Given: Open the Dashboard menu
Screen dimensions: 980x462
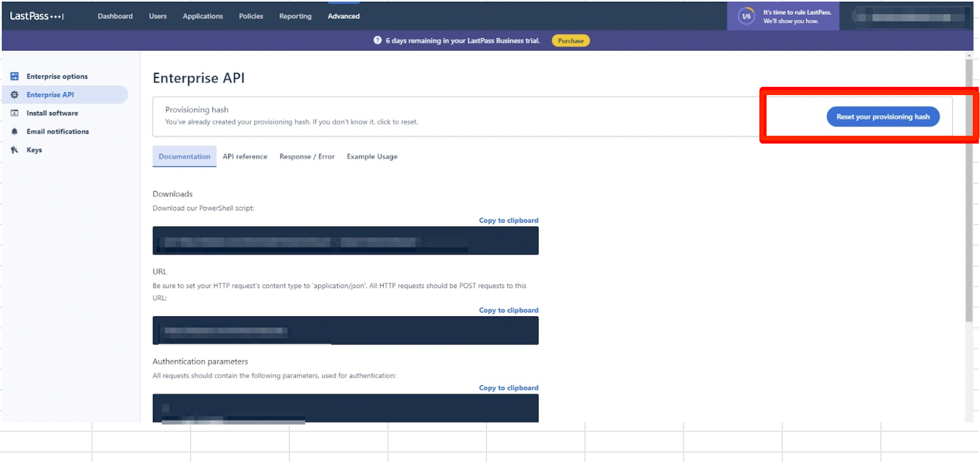Looking at the screenshot, I should point(115,16).
